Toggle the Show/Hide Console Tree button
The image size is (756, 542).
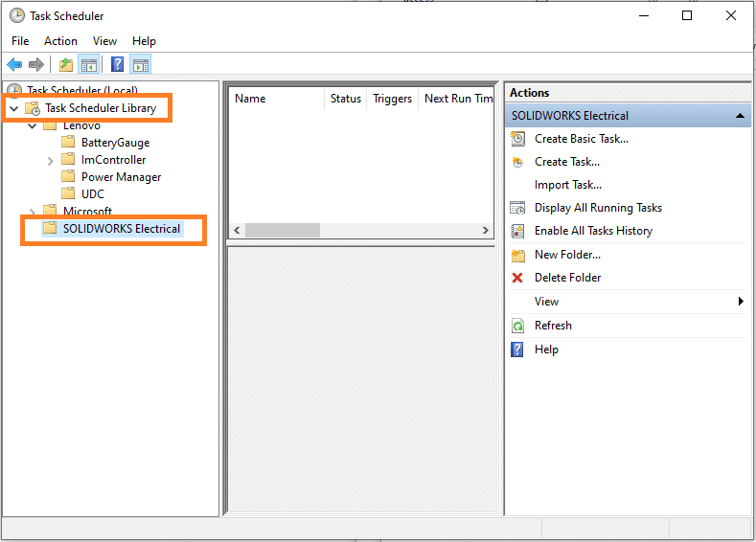pyautogui.click(x=89, y=65)
